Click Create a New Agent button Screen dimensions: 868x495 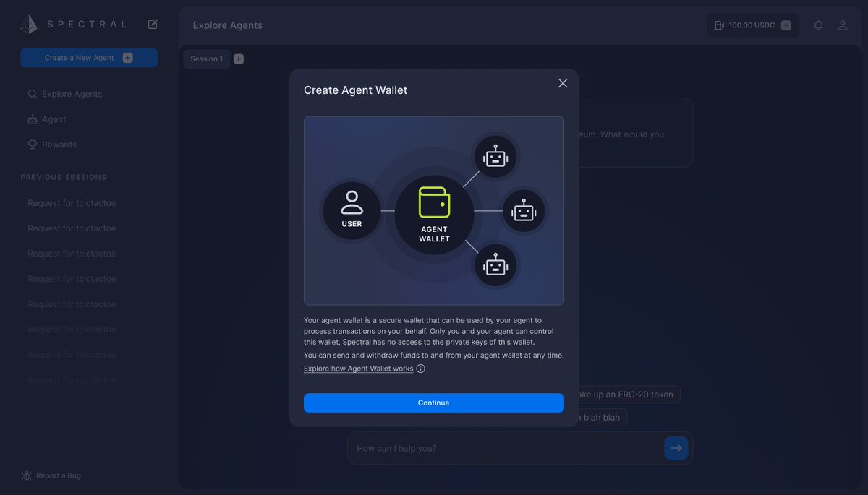[x=89, y=58]
